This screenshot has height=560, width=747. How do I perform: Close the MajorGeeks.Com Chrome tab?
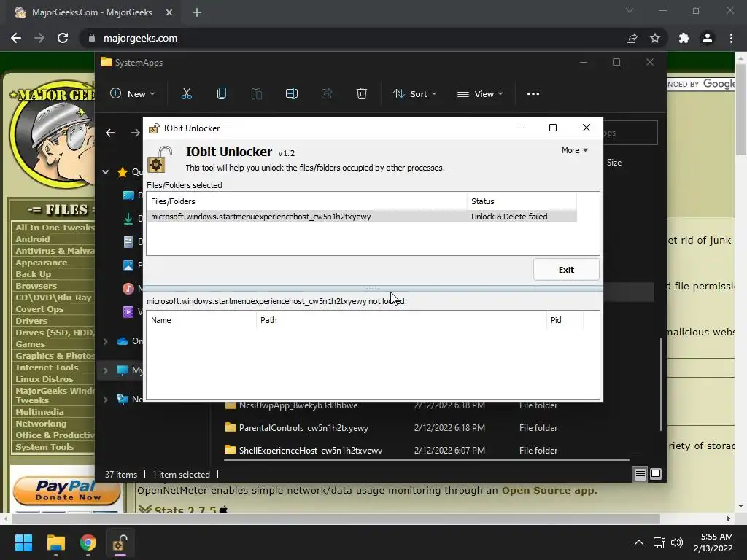tap(169, 12)
